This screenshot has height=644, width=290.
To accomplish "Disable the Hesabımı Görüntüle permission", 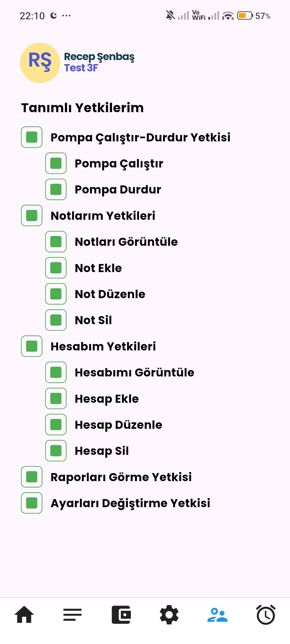I will pyautogui.click(x=56, y=372).
